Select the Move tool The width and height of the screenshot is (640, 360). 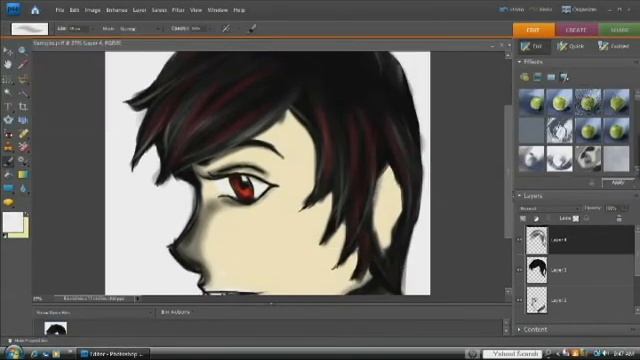point(8,51)
